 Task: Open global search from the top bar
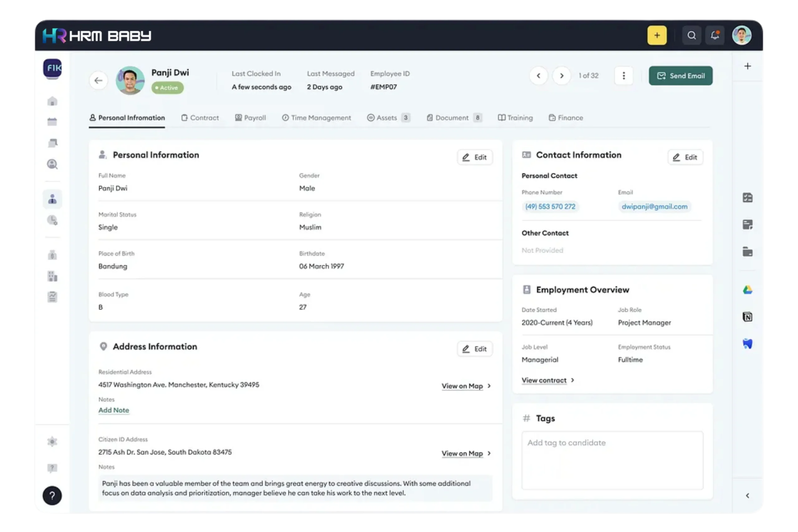(691, 35)
